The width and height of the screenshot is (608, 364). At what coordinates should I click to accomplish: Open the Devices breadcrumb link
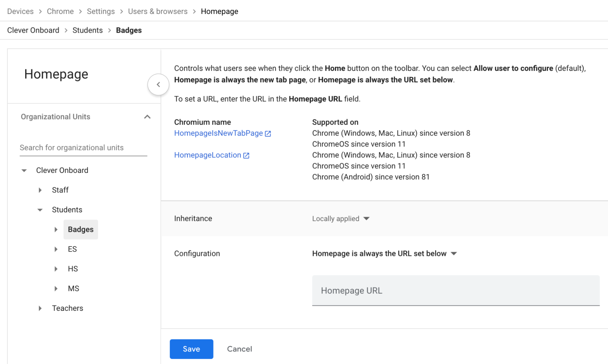[20, 11]
